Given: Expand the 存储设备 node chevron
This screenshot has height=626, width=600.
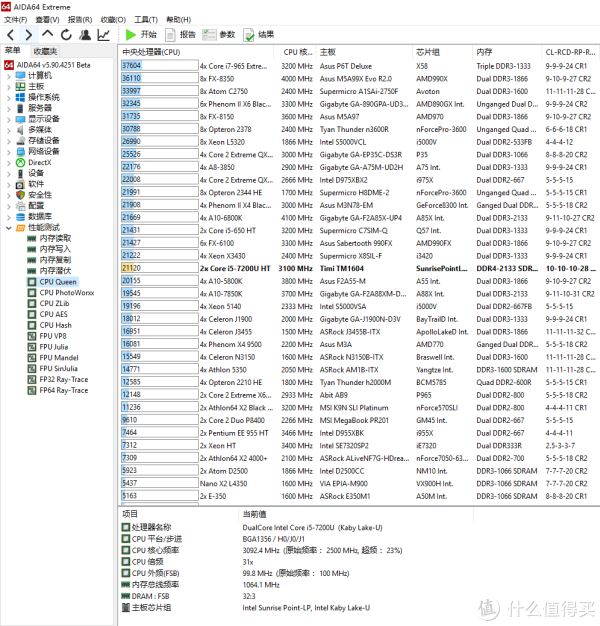Looking at the screenshot, I should click(9, 141).
